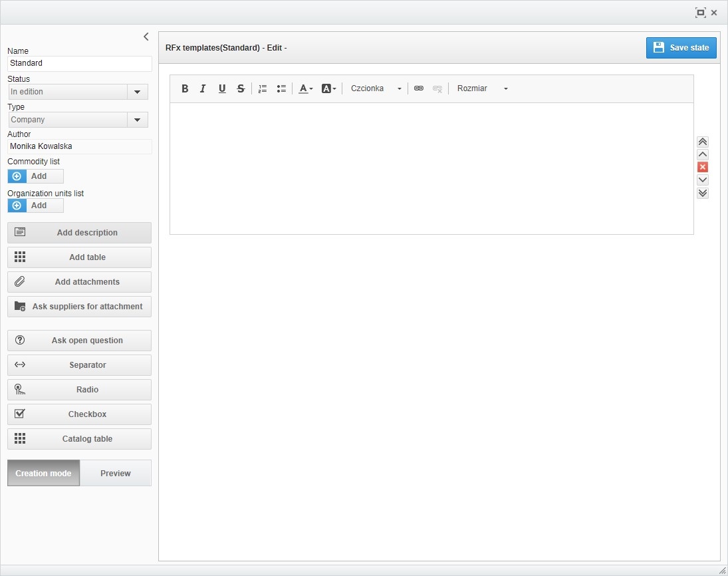
Task: Select Creation mode
Action: pyautogui.click(x=44, y=473)
